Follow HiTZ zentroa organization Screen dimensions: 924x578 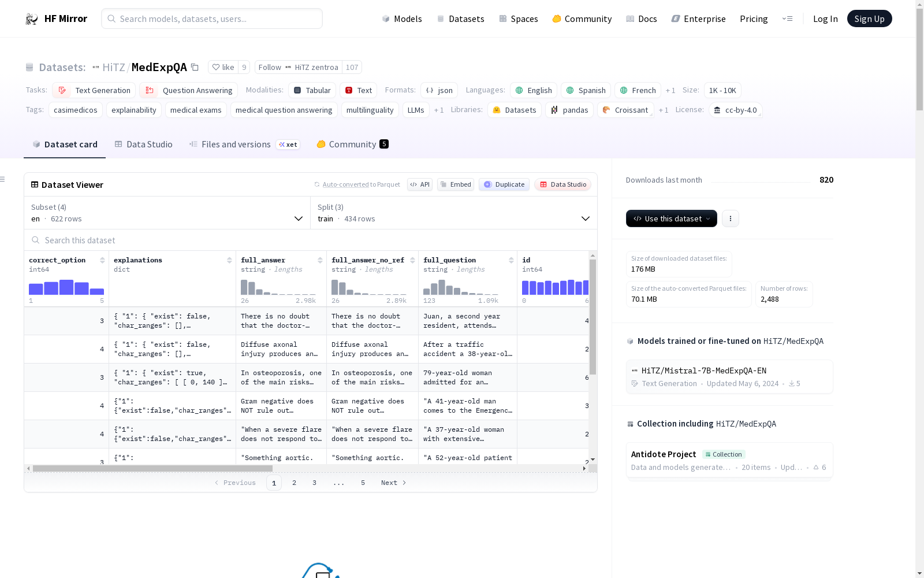pos(299,68)
